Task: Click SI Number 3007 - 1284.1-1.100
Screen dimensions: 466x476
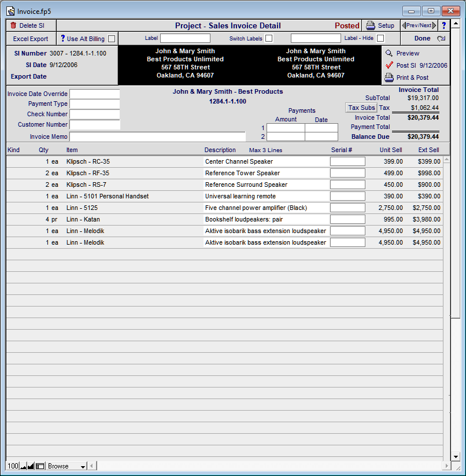Action: tap(78, 53)
